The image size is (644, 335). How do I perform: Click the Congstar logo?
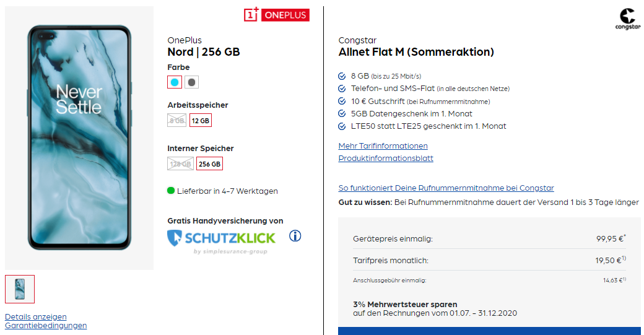click(x=627, y=19)
